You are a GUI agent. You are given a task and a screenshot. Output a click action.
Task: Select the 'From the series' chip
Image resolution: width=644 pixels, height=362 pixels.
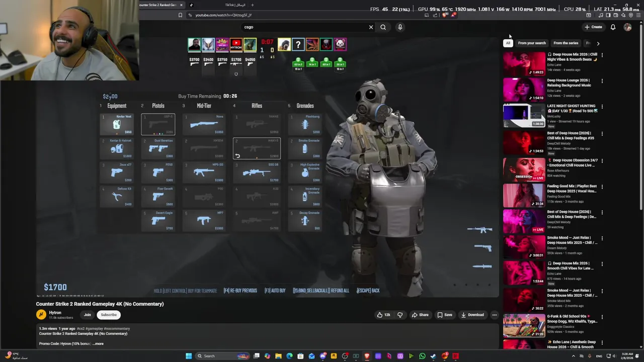pyautogui.click(x=566, y=43)
